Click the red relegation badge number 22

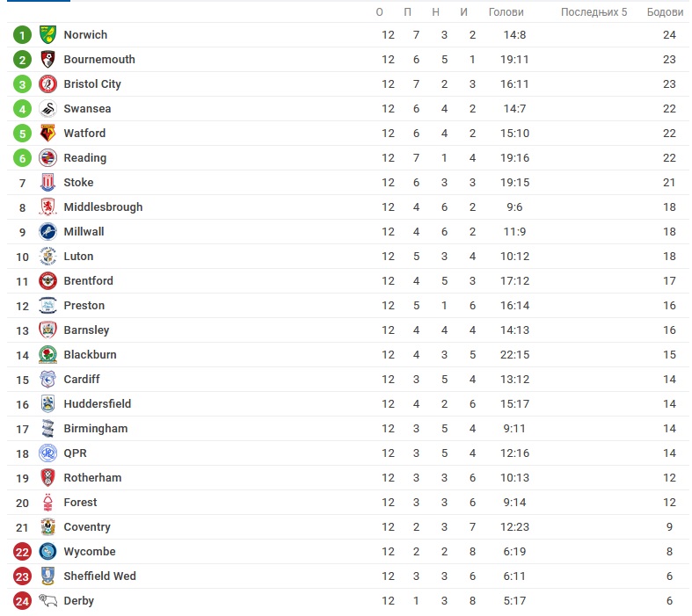coord(23,552)
